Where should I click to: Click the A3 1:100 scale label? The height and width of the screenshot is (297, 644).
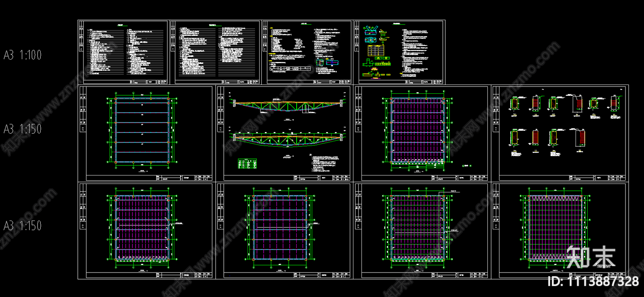coord(23,55)
